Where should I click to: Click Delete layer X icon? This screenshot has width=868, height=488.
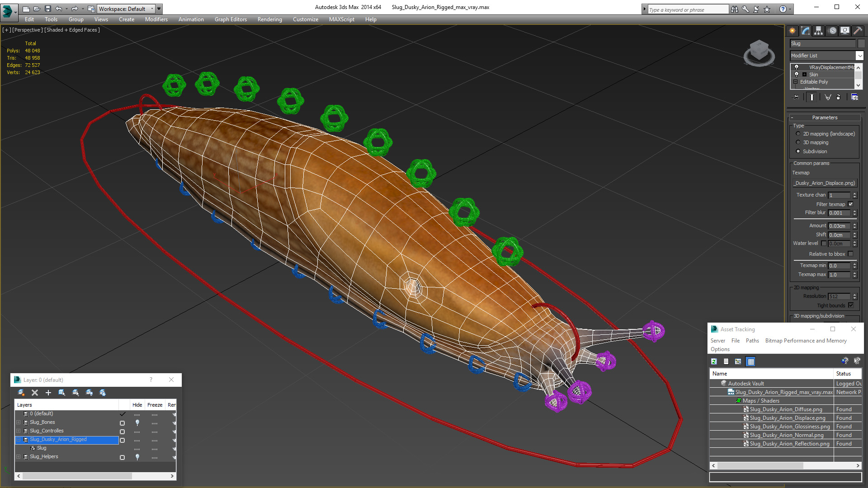click(35, 393)
